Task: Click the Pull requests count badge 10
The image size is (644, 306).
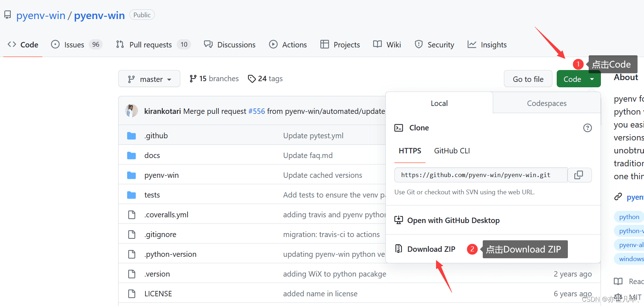Action: pyautogui.click(x=184, y=45)
